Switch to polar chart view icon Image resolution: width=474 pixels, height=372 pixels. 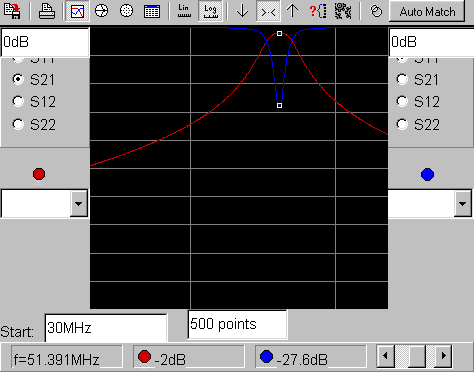pos(126,11)
